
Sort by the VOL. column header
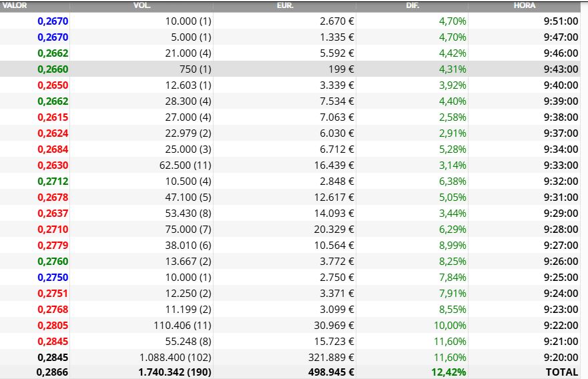[141, 5]
